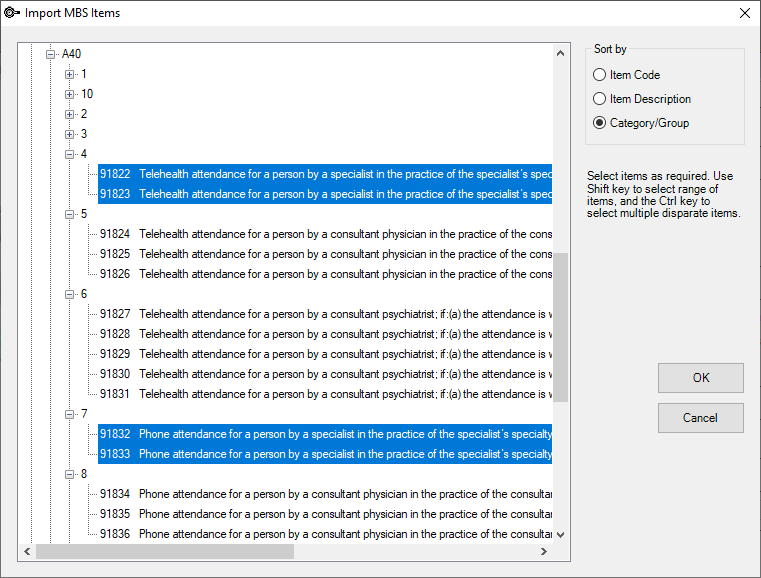Select Category/Group sort radio button

[641, 123]
